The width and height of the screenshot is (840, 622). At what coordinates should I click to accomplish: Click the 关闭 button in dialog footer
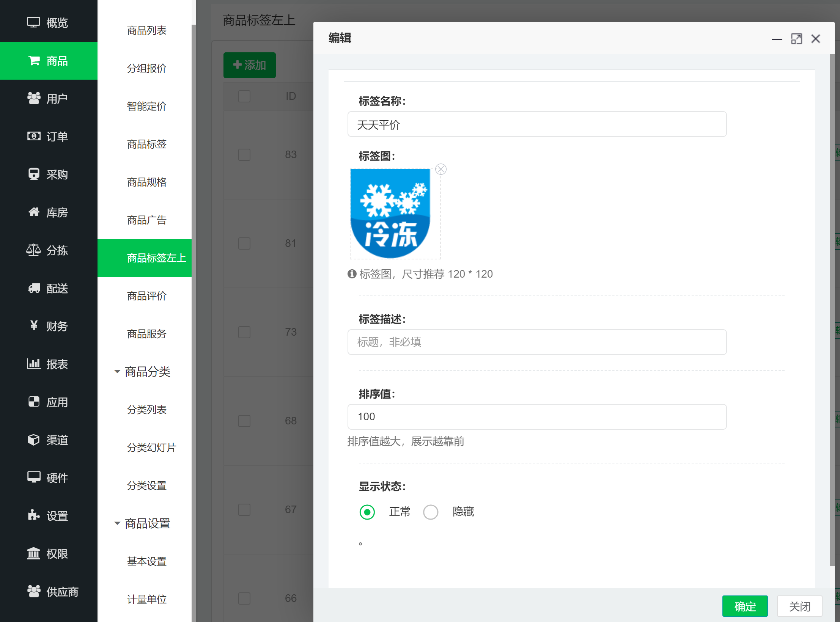799,606
